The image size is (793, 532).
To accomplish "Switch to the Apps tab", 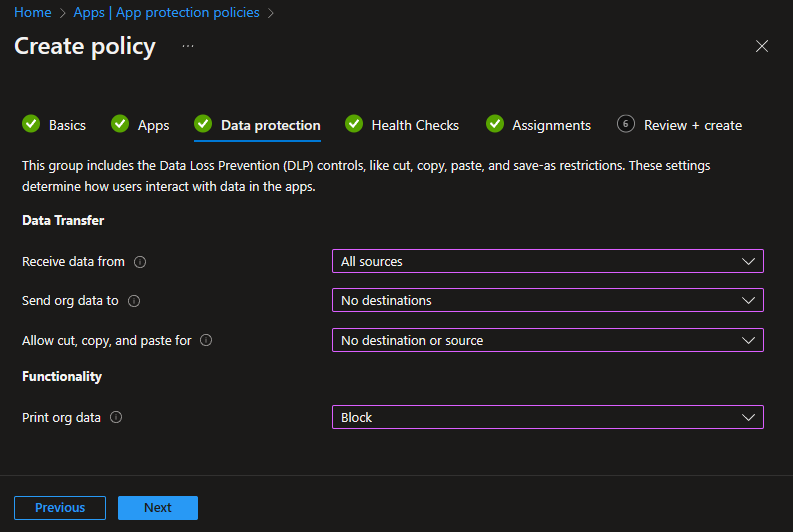I will [153, 125].
